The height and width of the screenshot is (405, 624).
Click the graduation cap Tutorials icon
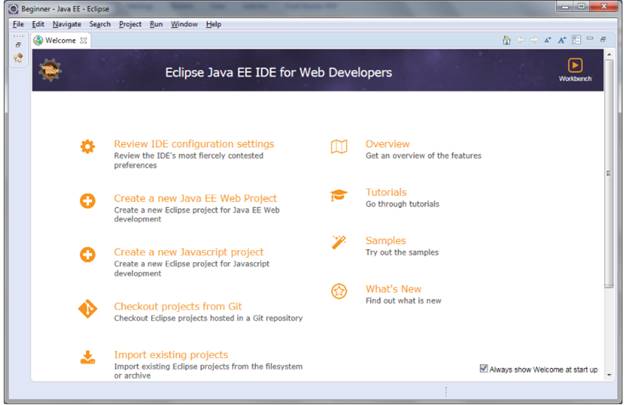click(339, 195)
